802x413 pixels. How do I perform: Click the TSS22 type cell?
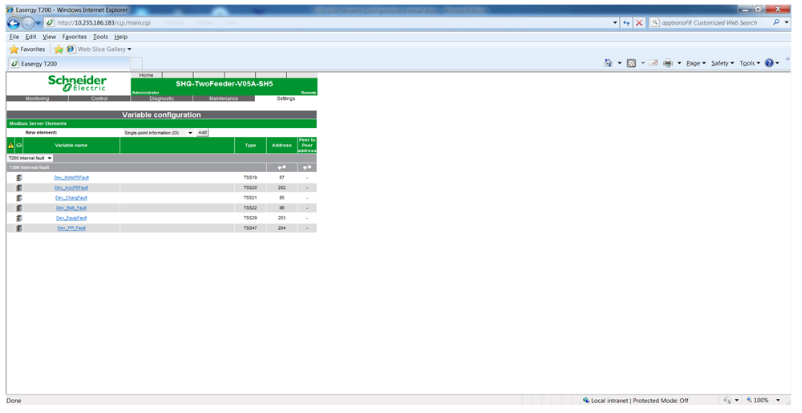pos(250,208)
